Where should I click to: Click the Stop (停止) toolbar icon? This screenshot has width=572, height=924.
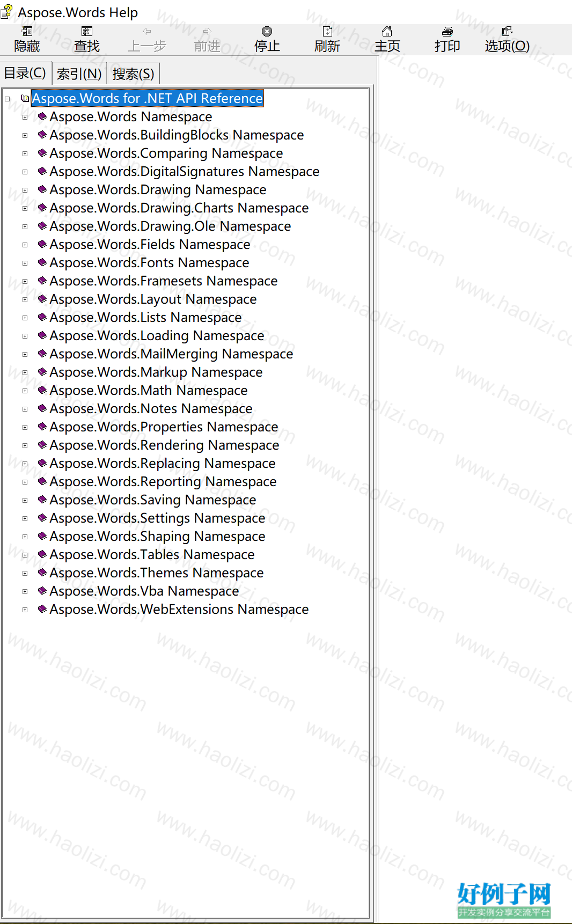coord(267,32)
